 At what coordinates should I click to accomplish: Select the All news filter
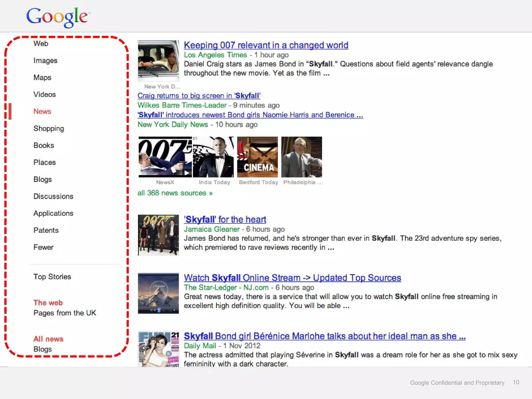click(48, 339)
